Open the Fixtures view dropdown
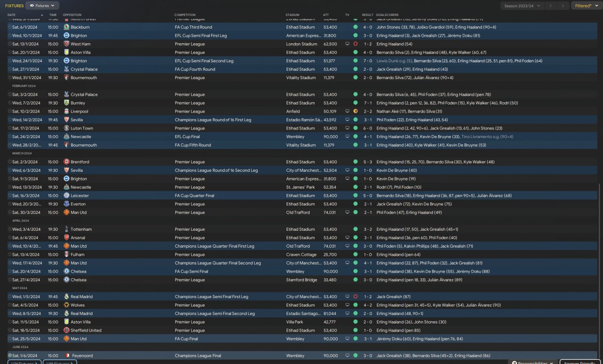603x364 pixels. click(x=42, y=6)
